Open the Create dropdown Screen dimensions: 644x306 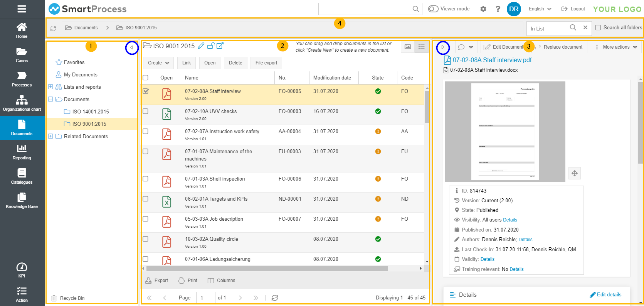pyautogui.click(x=158, y=63)
